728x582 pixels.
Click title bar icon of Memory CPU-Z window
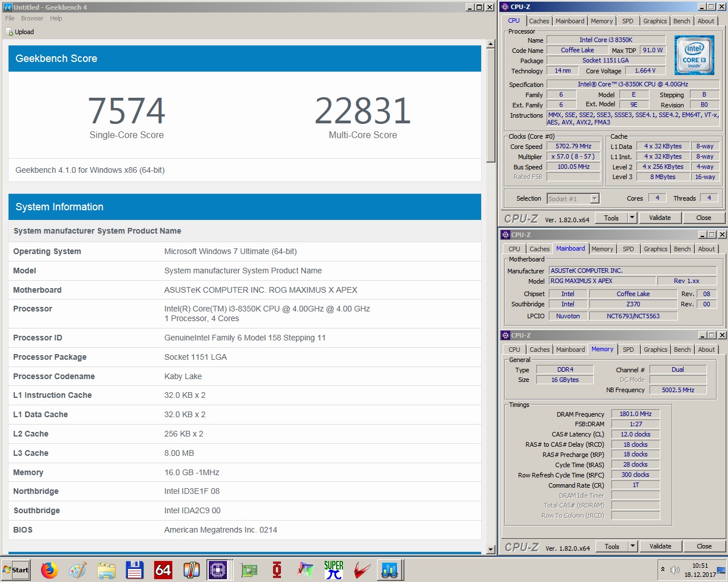(x=505, y=335)
